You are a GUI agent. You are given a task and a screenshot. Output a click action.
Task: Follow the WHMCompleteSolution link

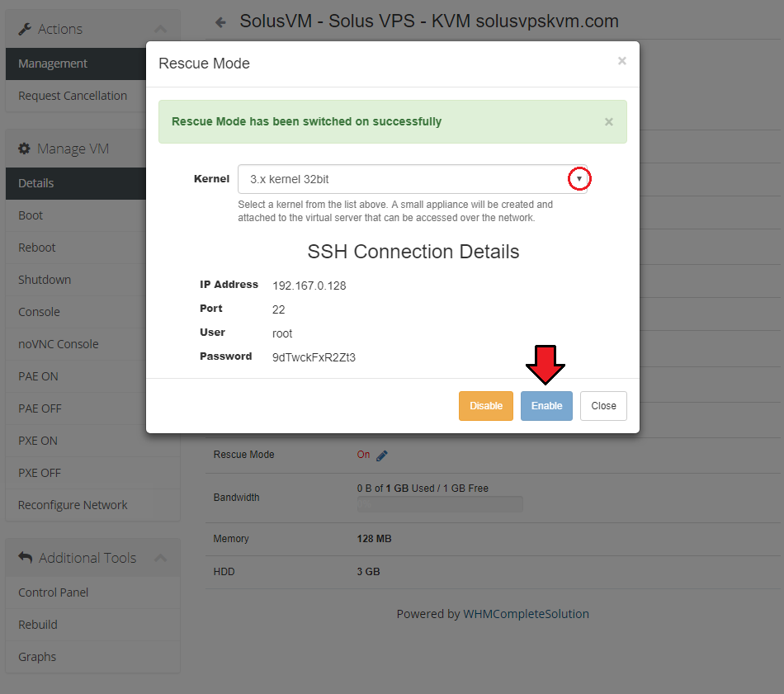526,614
